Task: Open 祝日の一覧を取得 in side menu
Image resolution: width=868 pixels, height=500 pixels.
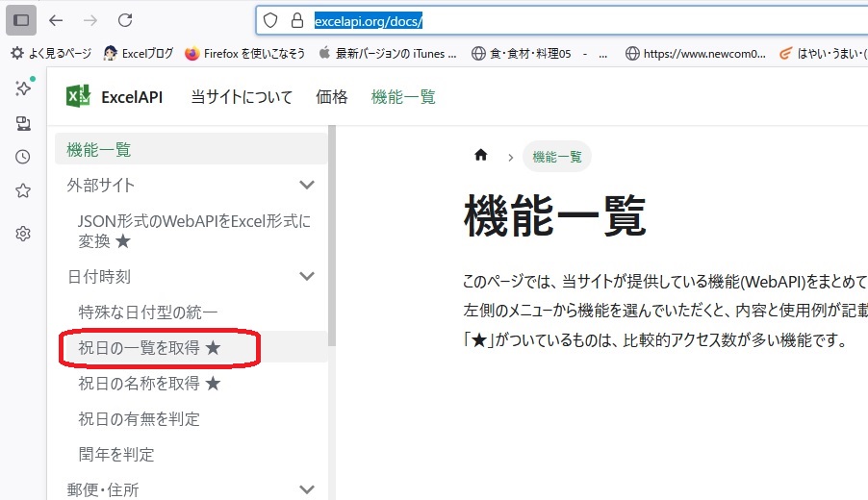Action: [149, 348]
